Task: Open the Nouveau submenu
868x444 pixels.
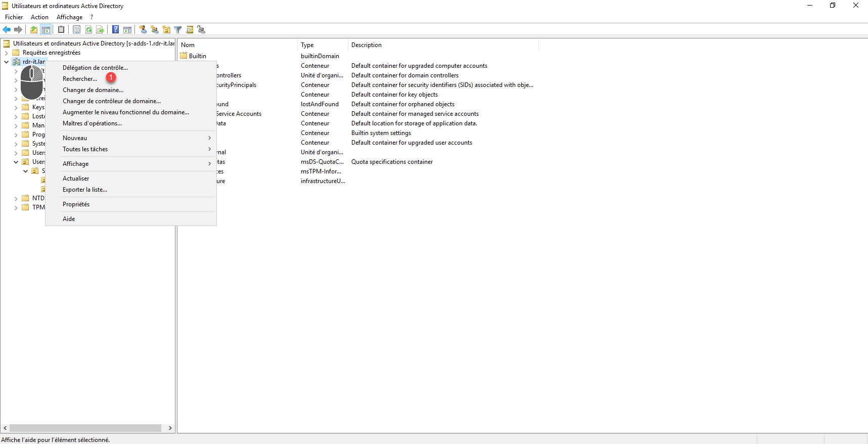Action: [x=131, y=138]
